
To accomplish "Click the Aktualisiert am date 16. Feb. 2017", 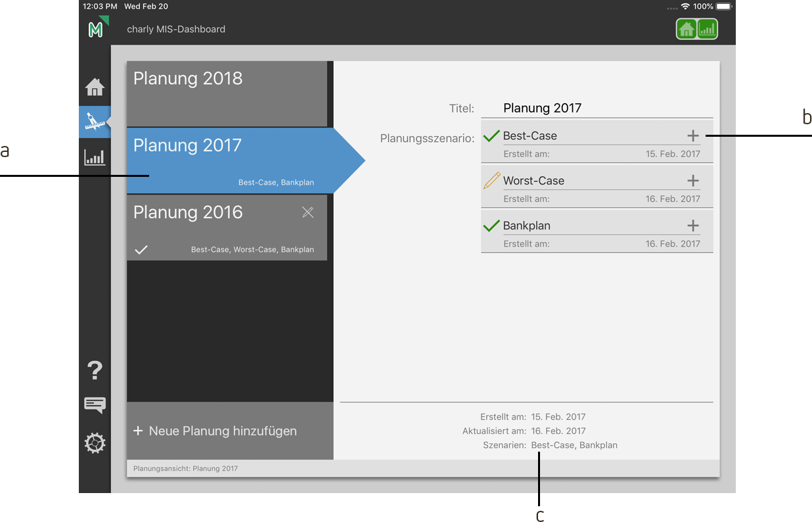I will (558, 431).
